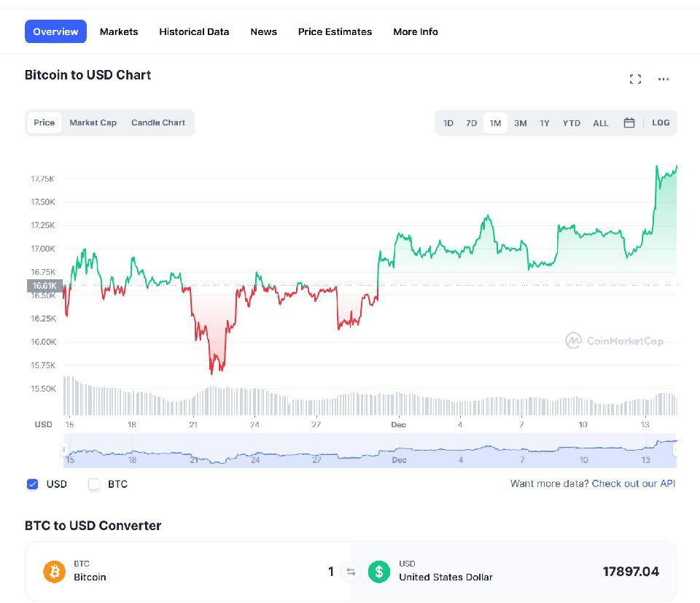
Task: Uncheck the USD checkbox
Action: coord(32,484)
